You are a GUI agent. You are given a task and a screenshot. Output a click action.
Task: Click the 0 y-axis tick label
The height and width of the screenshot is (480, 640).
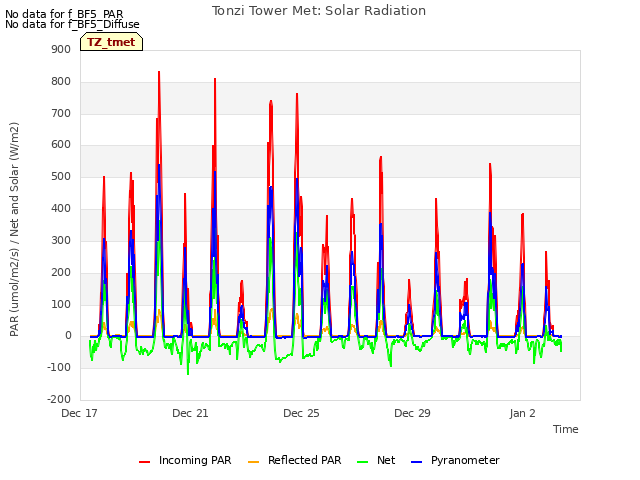click(x=68, y=336)
